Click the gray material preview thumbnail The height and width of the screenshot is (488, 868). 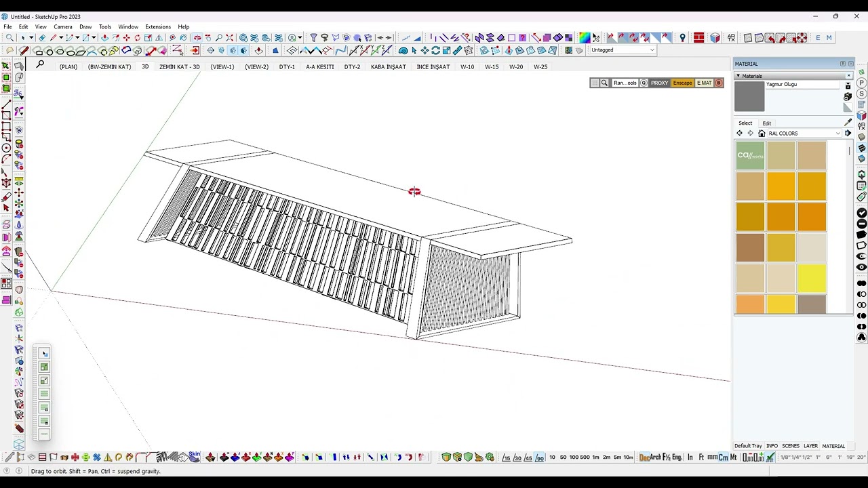tap(749, 96)
